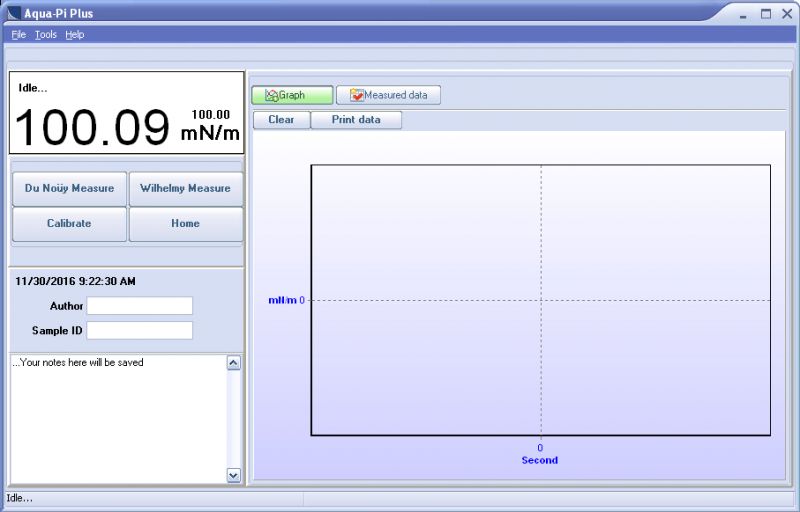Click the date and time 11/30/2016 9:22:30 AM

(x=76, y=281)
